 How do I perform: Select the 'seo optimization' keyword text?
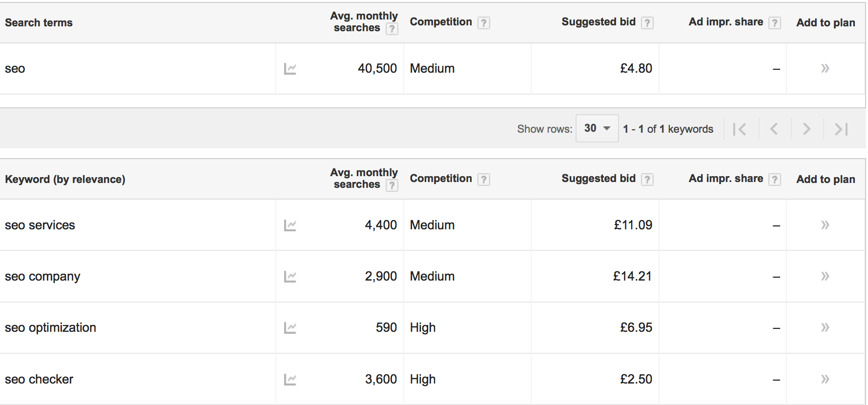coord(50,328)
